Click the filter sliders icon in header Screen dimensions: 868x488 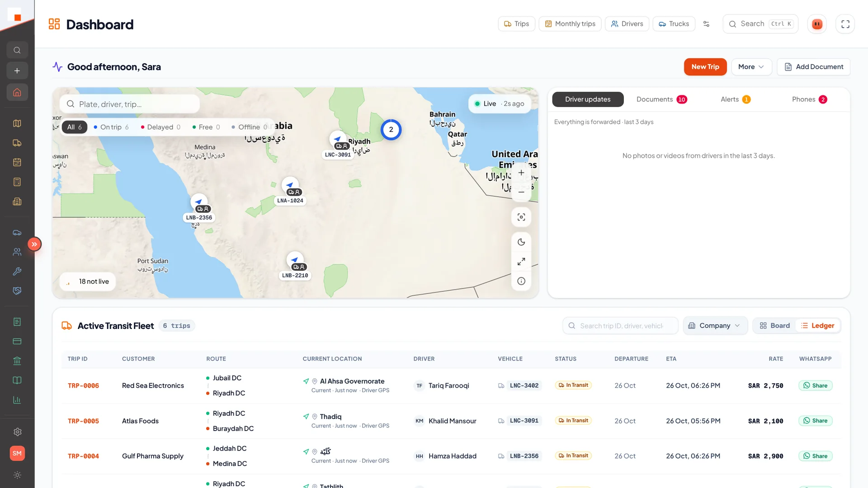tap(706, 24)
